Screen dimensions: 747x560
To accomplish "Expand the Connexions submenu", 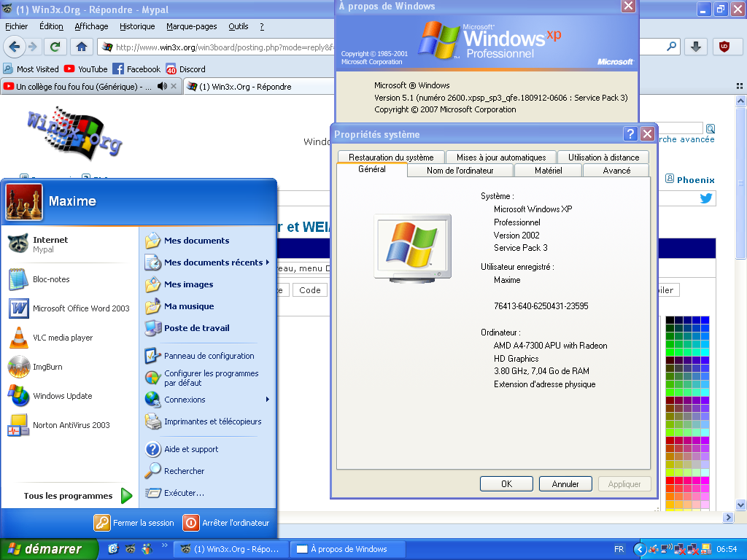I will [x=208, y=400].
